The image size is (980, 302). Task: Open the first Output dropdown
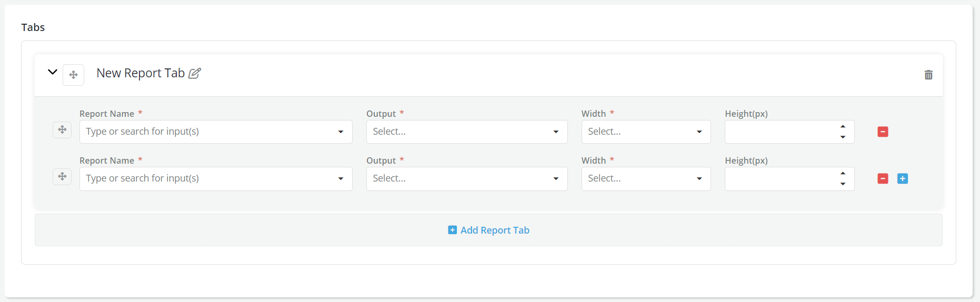point(466,132)
